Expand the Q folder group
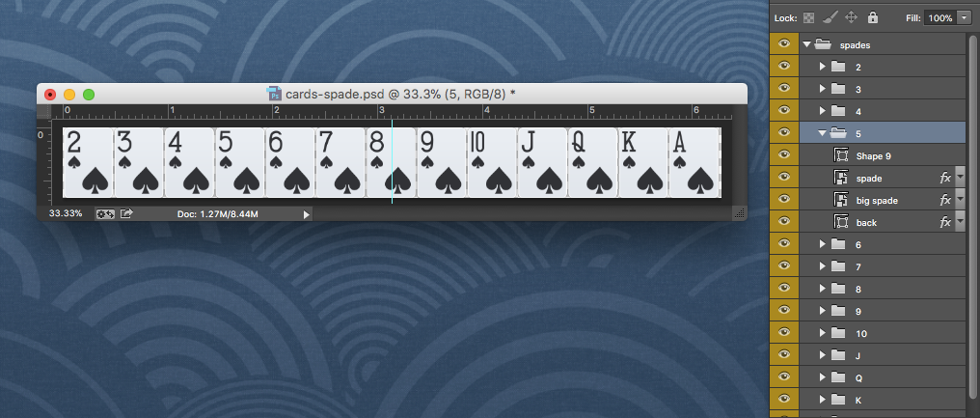 [x=823, y=378]
